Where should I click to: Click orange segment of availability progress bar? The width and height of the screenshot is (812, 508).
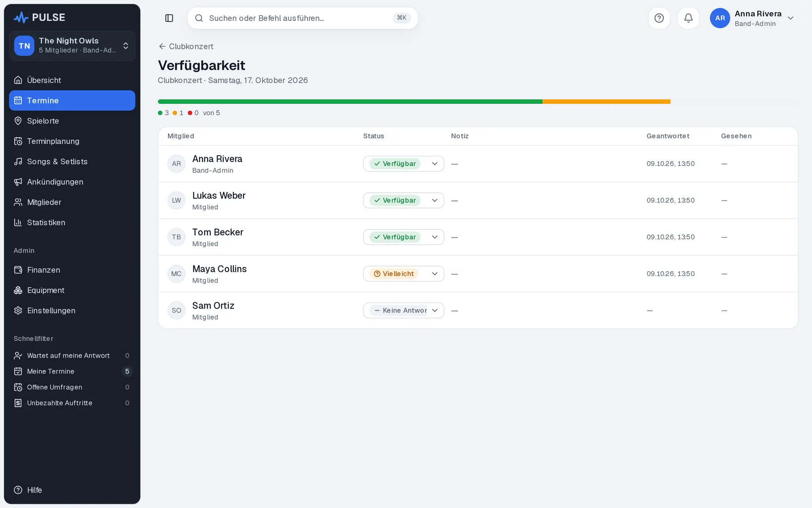coord(606,102)
